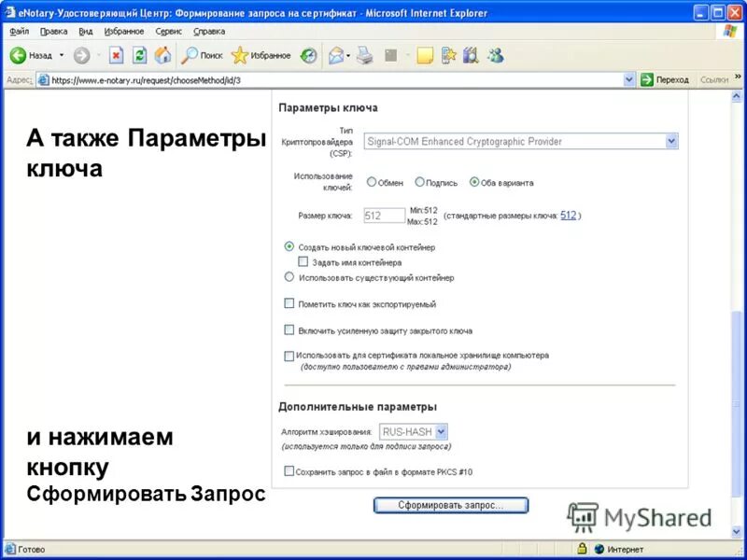Open the Home page icon
Screen dimensions: 747x560
164,53
